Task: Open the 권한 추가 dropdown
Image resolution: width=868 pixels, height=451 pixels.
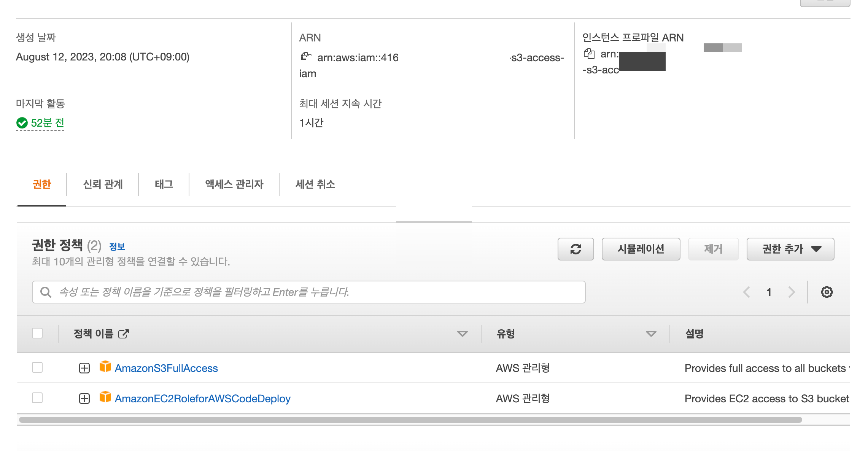Action: tap(790, 249)
